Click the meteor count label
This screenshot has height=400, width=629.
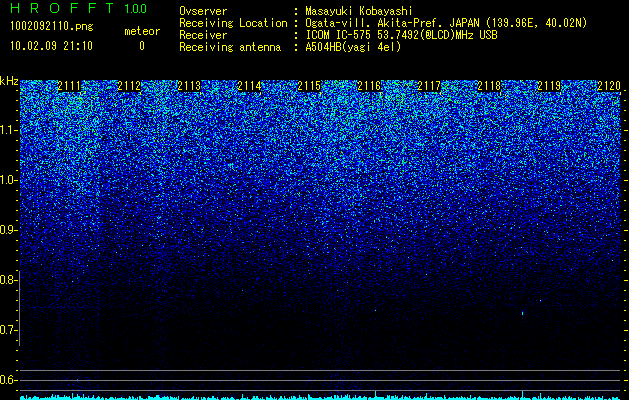coord(142,31)
